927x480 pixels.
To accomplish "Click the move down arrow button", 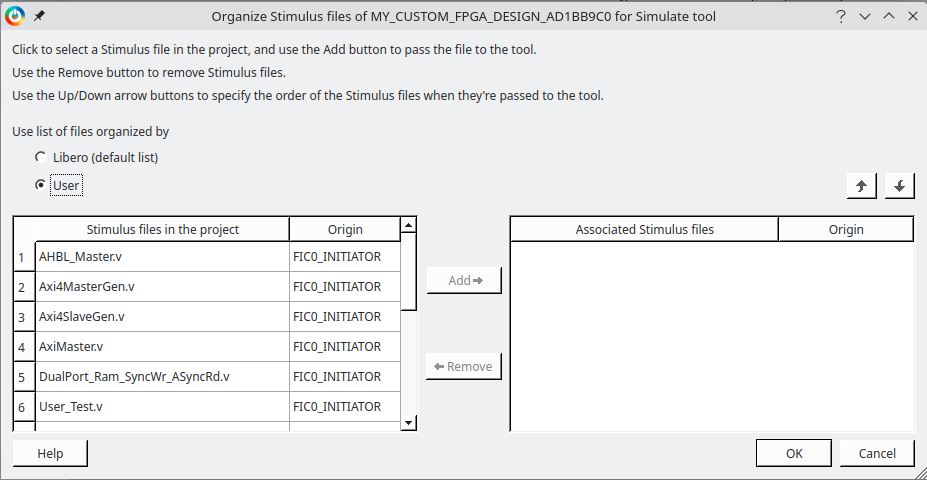I will click(x=899, y=186).
